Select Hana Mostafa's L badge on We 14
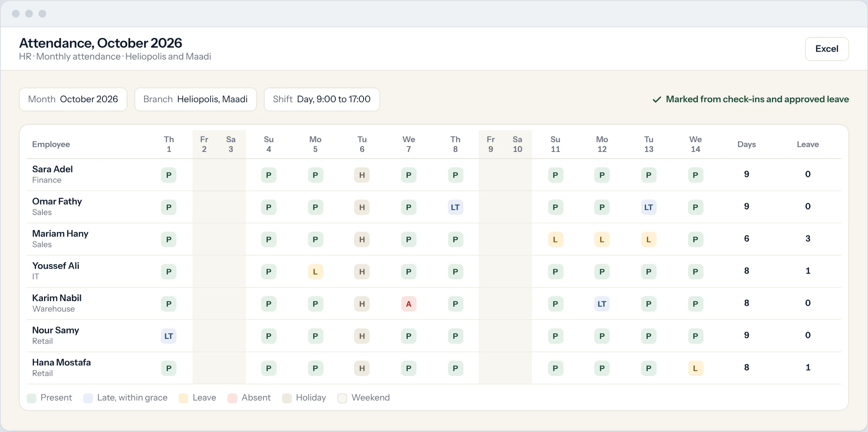 point(695,368)
